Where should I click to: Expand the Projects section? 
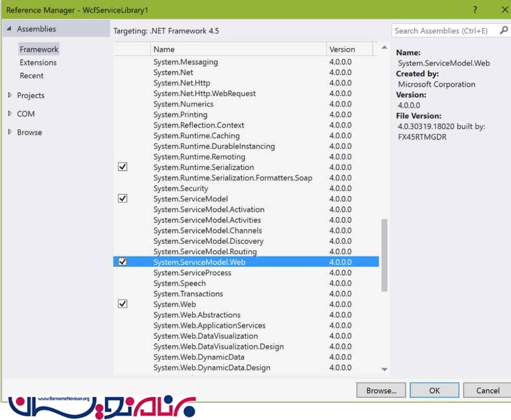pyautogui.click(x=10, y=95)
